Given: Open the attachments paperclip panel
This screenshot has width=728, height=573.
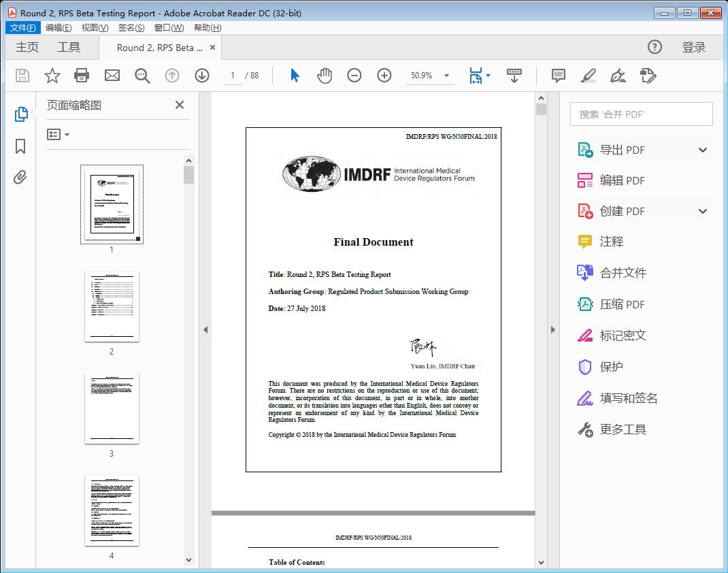Looking at the screenshot, I should click(x=20, y=178).
